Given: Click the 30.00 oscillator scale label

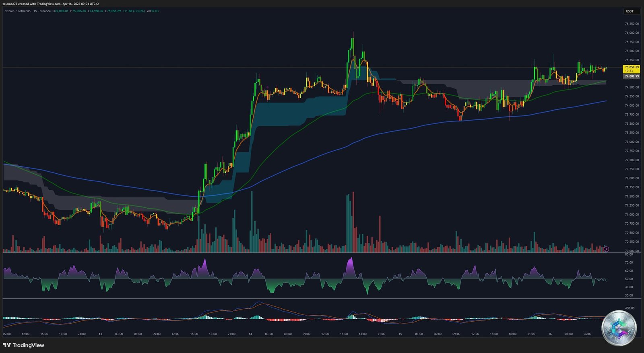Looking at the screenshot, I should pos(629,296).
